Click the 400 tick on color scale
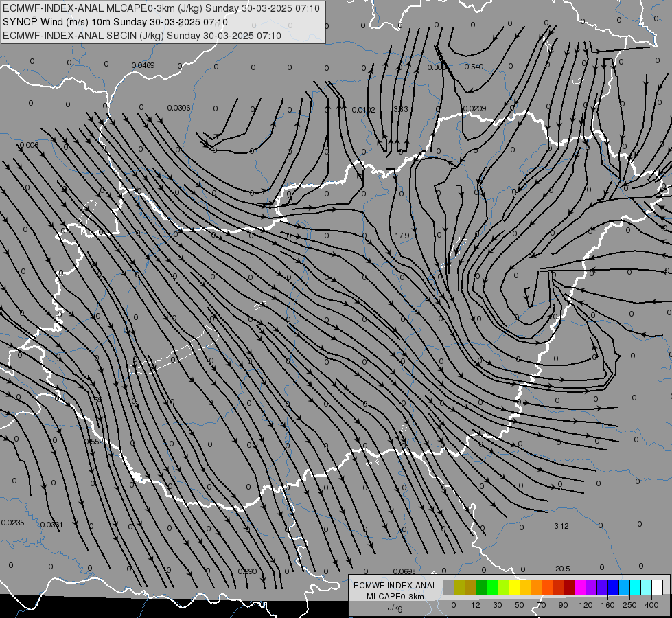672x618 pixels. [x=651, y=605]
